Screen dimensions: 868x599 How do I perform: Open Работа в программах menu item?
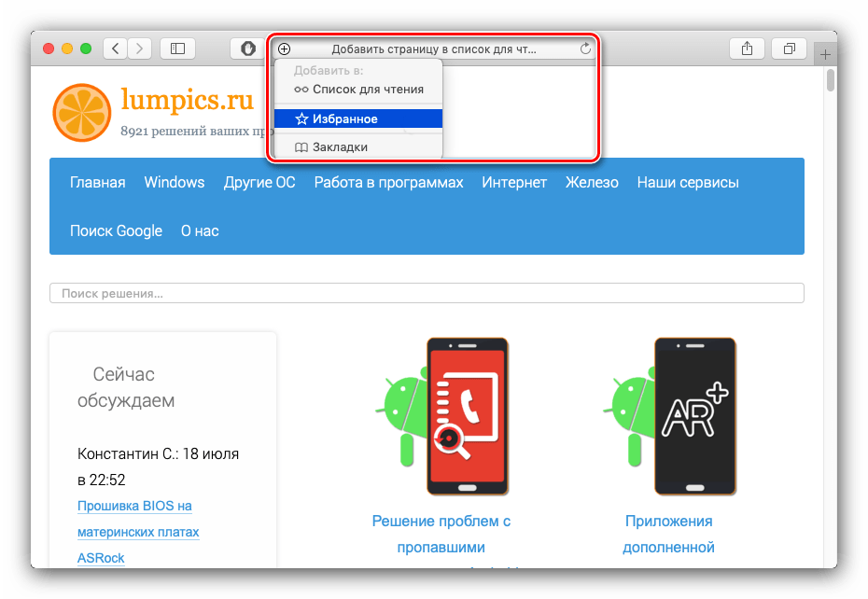coord(388,183)
